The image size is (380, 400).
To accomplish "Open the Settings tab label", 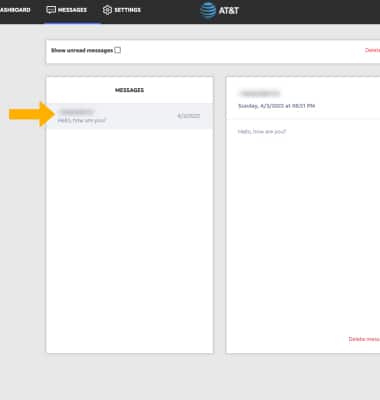I will coord(127,10).
